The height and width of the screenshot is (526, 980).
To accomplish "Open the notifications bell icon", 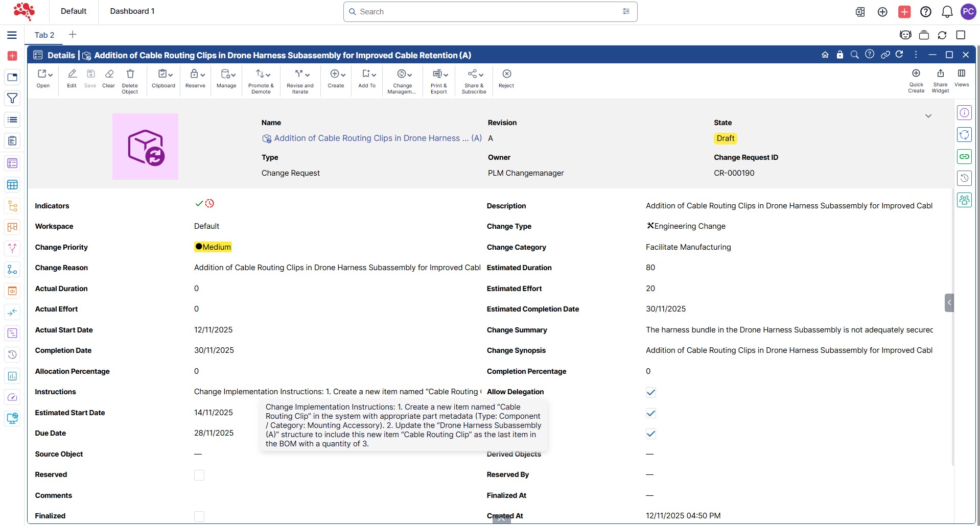I will pyautogui.click(x=947, y=12).
